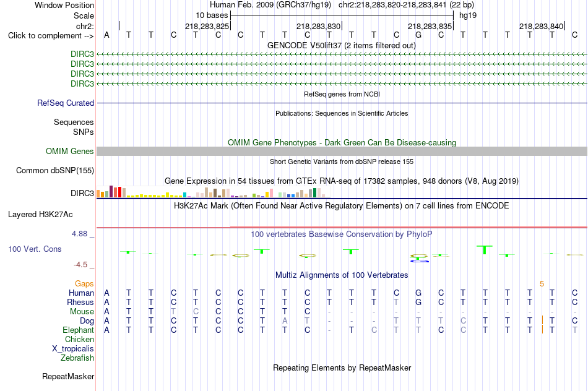The width and height of the screenshot is (588, 391).
Task: Click the RepeatMasker side label
Action: pyautogui.click(x=68, y=376)
